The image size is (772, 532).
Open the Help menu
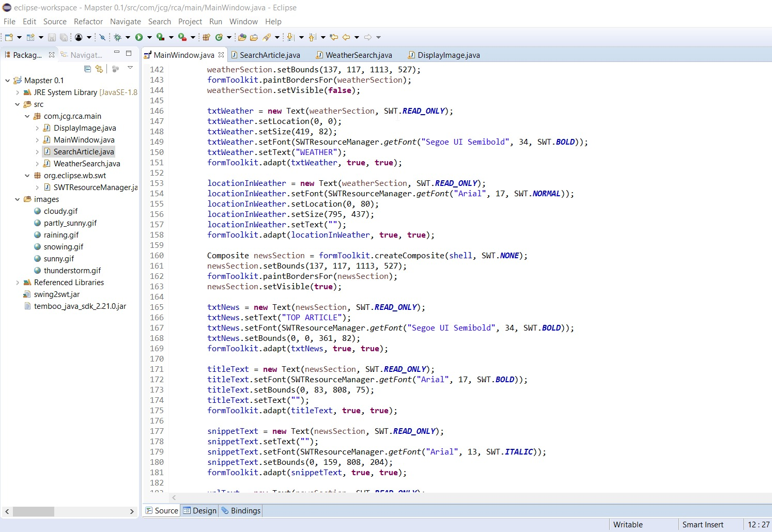click(273, 22)
